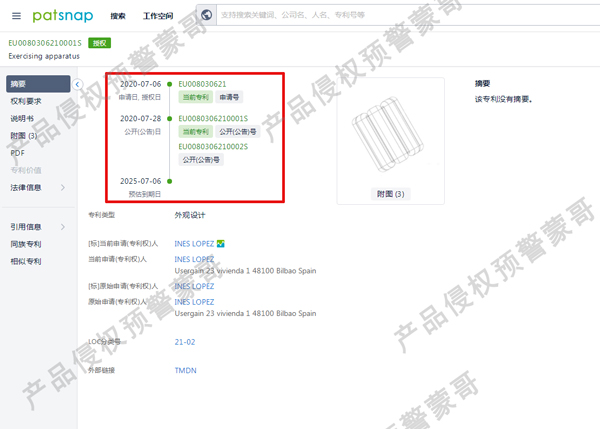
Task: Click the 申请号 tag
Action: tap(229, 97)
